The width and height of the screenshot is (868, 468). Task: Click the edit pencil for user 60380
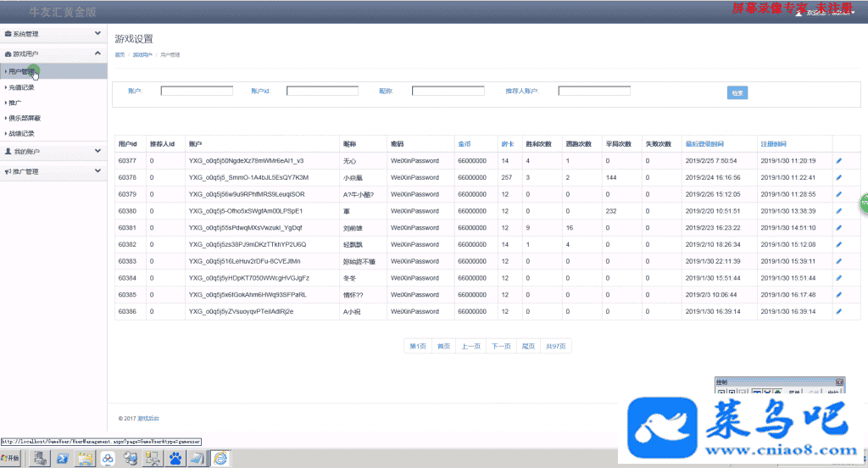(838, 210)
